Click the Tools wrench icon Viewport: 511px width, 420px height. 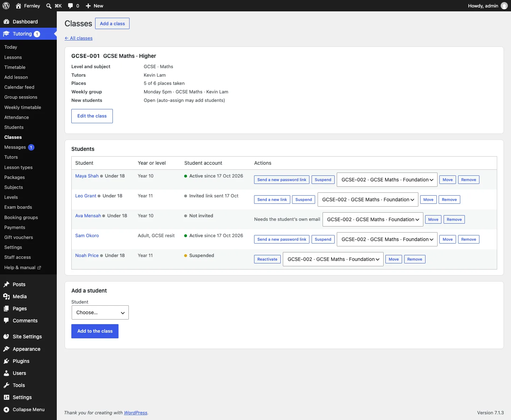6,385
